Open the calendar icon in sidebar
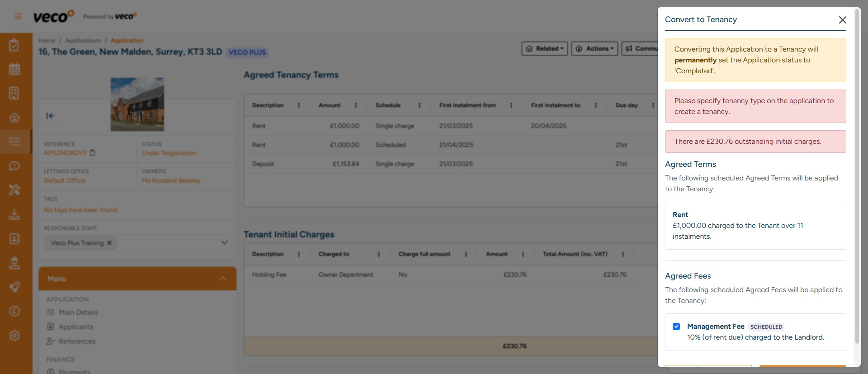This screenshot has height=374, width=868. (x=14, y=69)
